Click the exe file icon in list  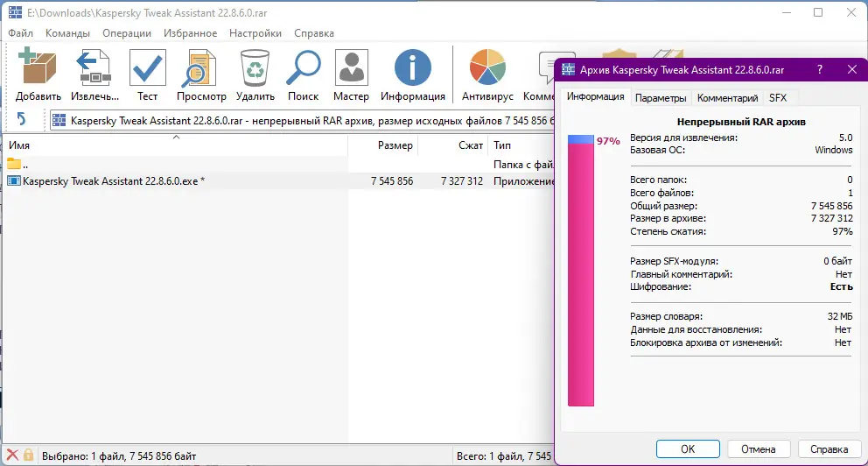click(x=14, y=180)
